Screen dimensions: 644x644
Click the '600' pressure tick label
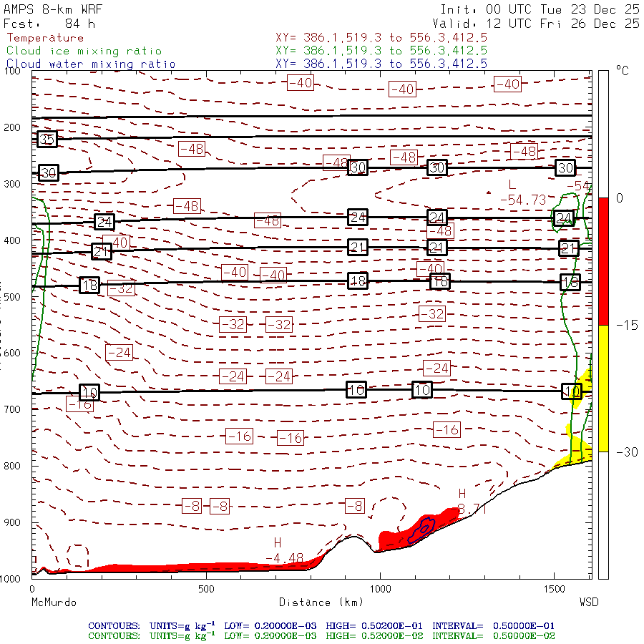12,353
